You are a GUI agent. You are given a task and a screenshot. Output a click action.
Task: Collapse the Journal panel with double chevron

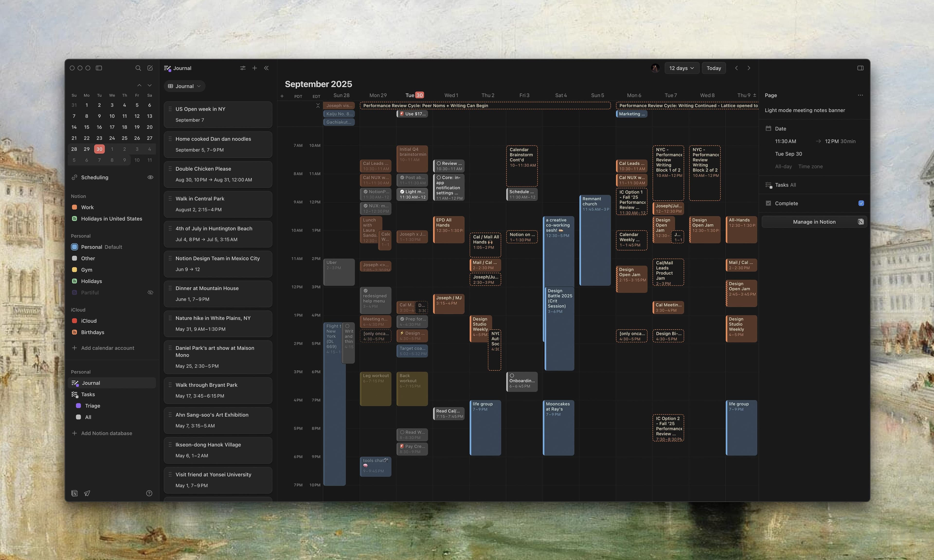tap(266, 68)
